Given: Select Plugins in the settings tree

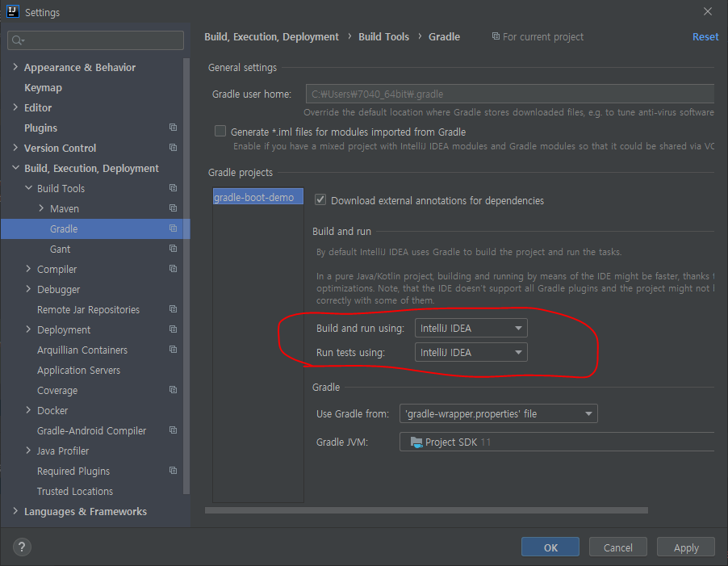Looking at the screenshot, I should [41, 128].
